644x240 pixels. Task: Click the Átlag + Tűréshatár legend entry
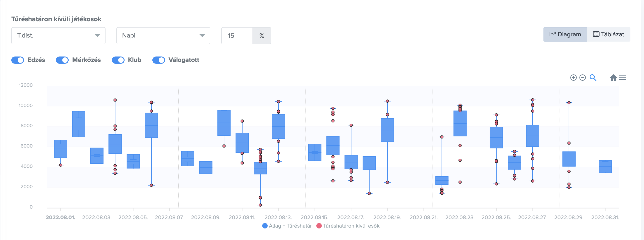pos(290,226)
